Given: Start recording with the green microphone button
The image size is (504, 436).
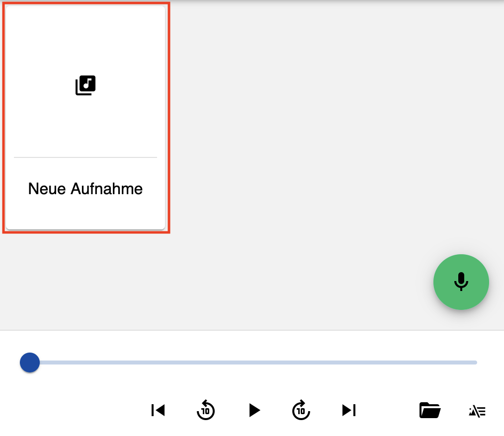Looking at the screenshot, I should (x=461, y=282).
